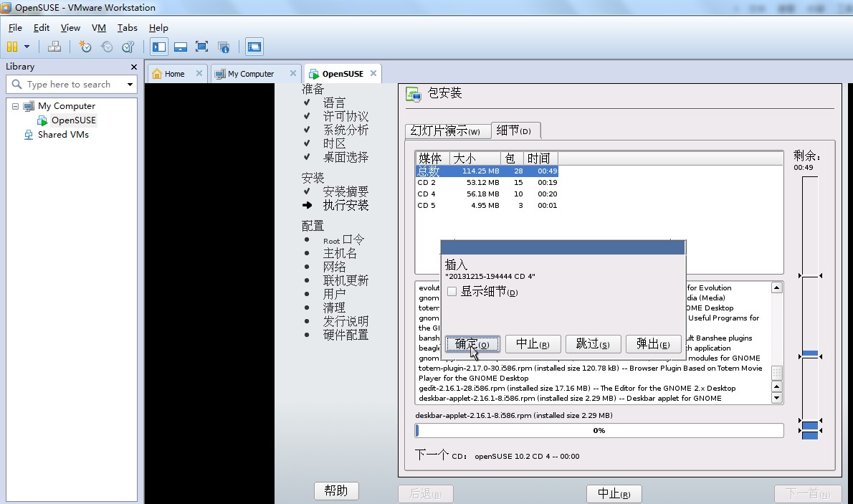Open the snapshot manager icon
Image resolution: width=853 pixels, height=504 pixels.
click(x=128, y=47)
